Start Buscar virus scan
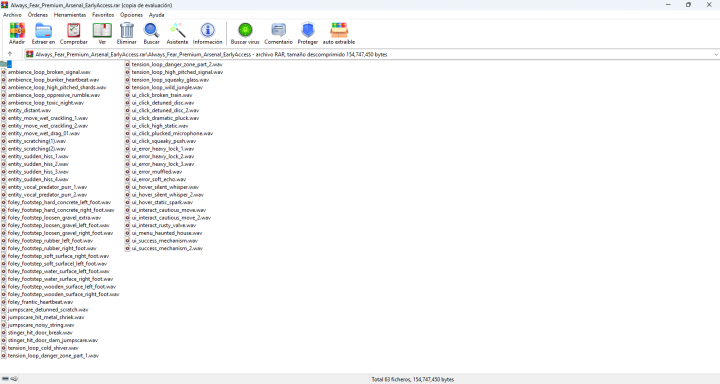Viewport: 720px width, 384px height. 245,34
